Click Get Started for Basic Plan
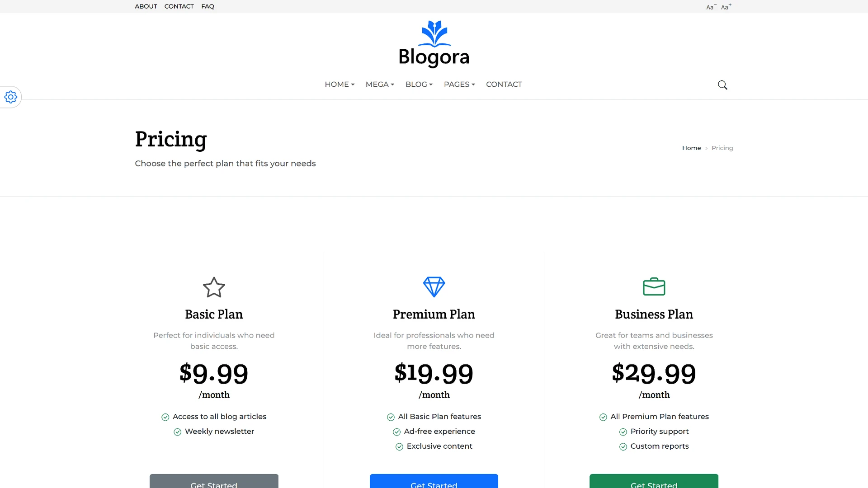 coord(214,482)
